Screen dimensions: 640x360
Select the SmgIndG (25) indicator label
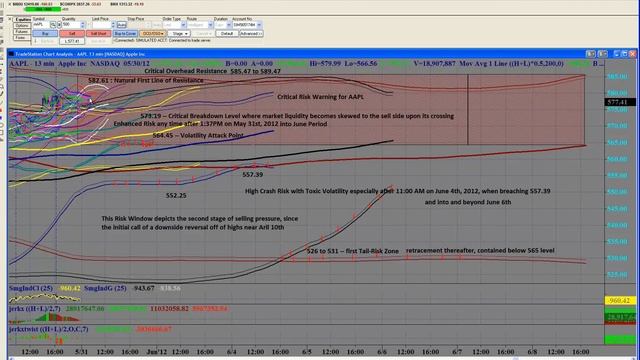pos(105,289)
